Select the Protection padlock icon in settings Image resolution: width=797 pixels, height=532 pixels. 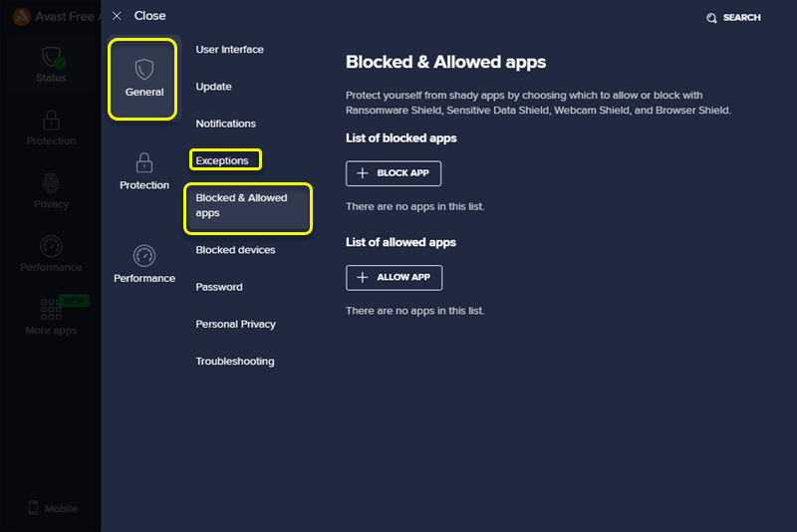coord(144,162)
